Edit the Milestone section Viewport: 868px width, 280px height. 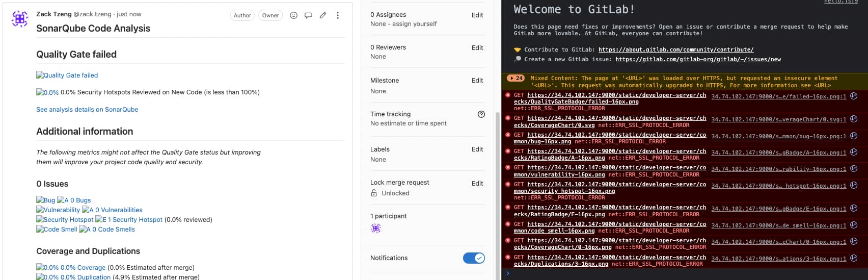[477, 80]
